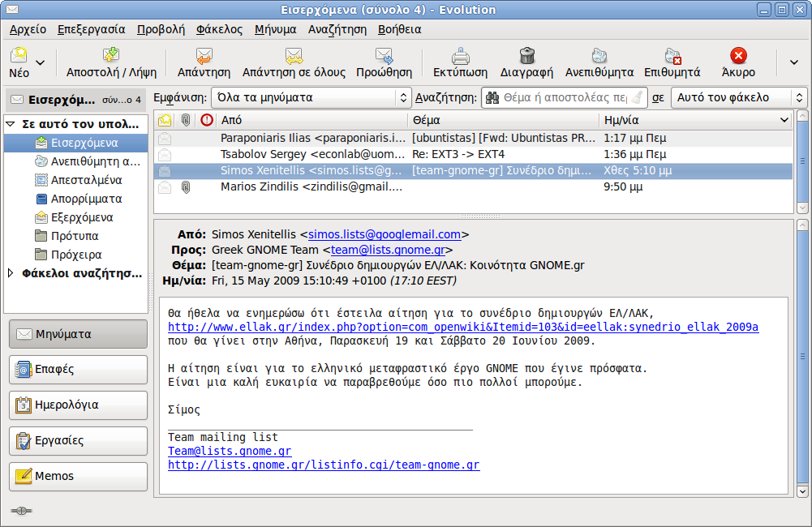Click the Team@lists.gnome.gr footer link
812x527 pixels.
pyautogui.click(x=230, y=451)
